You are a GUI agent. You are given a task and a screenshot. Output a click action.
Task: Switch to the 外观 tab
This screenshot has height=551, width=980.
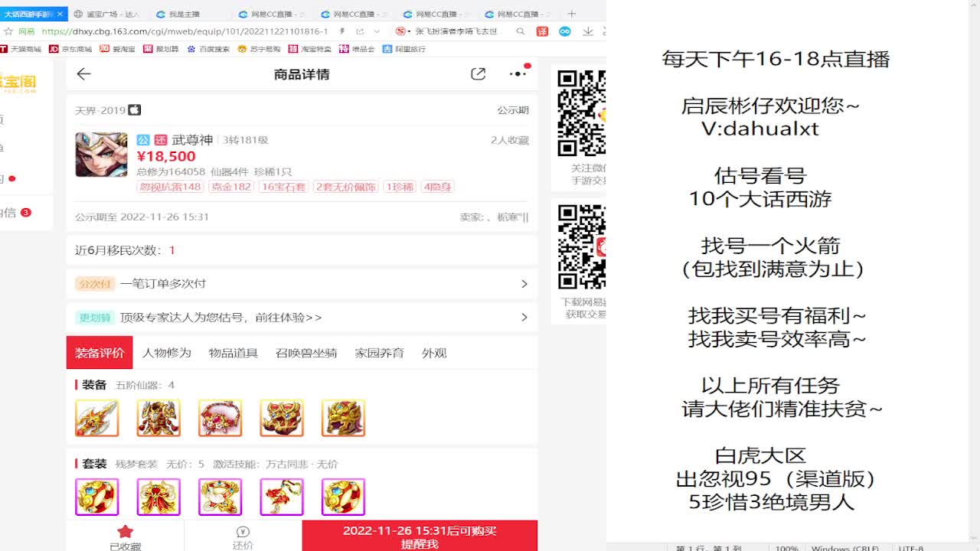tap(434, 353)
